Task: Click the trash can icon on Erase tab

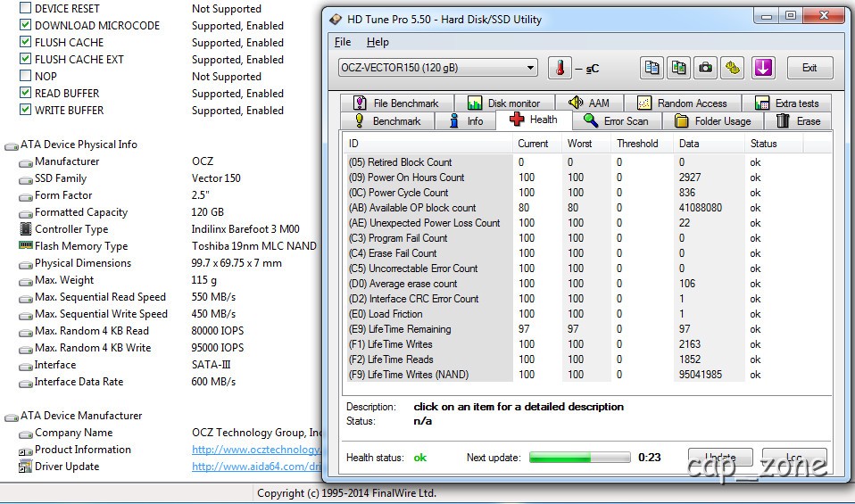Action: [783, 120]
